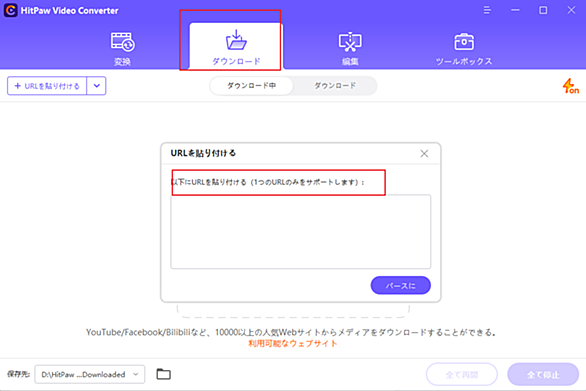This screenshot has height=391, width=586.
Task: Open the 利用可能なウェブサイト link
Action: 293,344
